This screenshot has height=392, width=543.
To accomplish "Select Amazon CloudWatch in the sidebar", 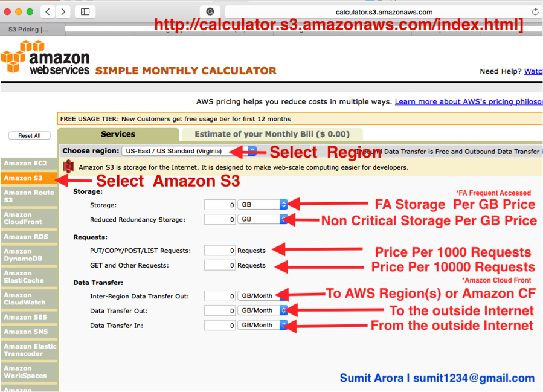I will [30, 298].
